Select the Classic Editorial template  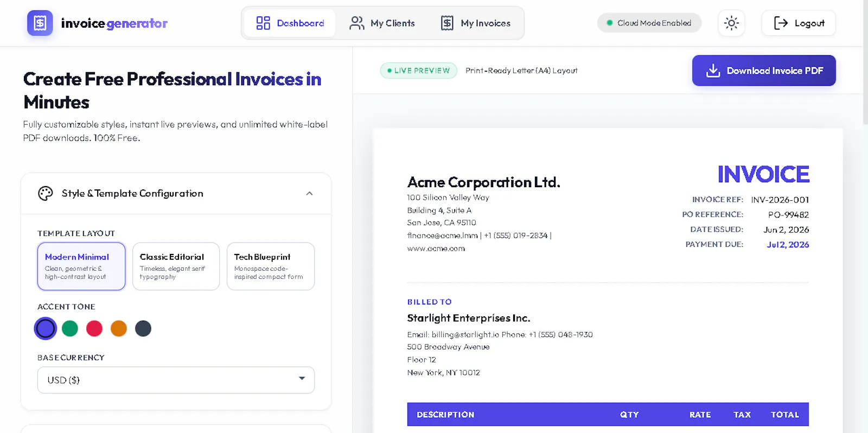(176, 266)
